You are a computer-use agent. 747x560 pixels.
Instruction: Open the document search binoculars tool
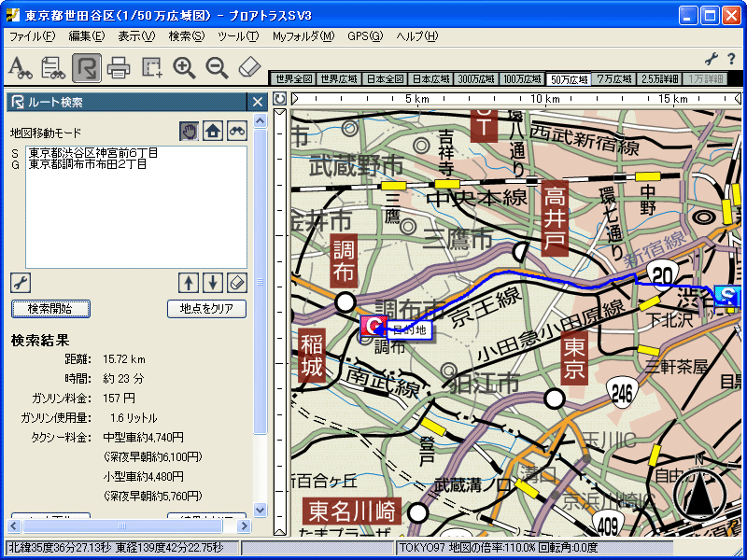click(x=53, y=67)
